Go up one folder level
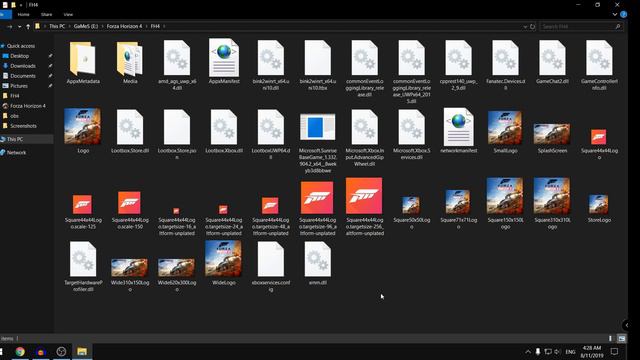 click(x=28, y=27)
